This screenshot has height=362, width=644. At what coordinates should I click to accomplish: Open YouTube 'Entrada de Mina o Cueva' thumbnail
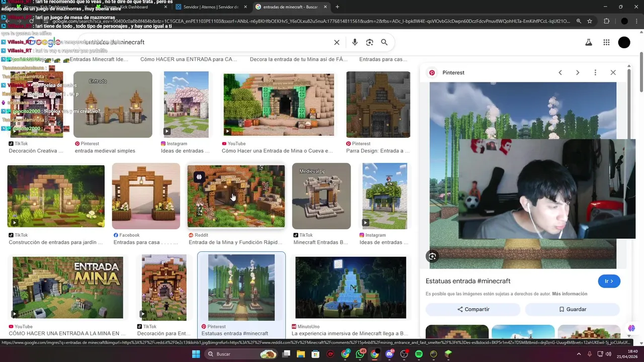pyautogui.click(x=279, y=105)
